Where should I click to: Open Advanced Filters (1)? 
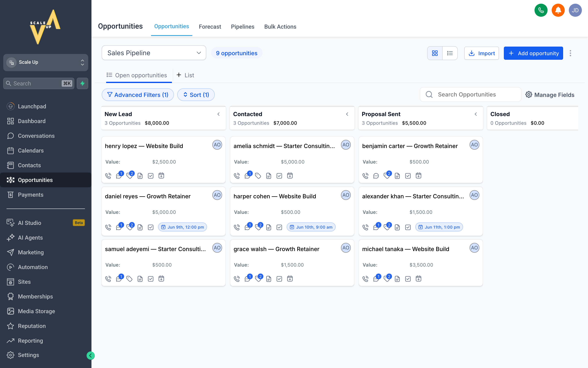click(x=138, y=95)
